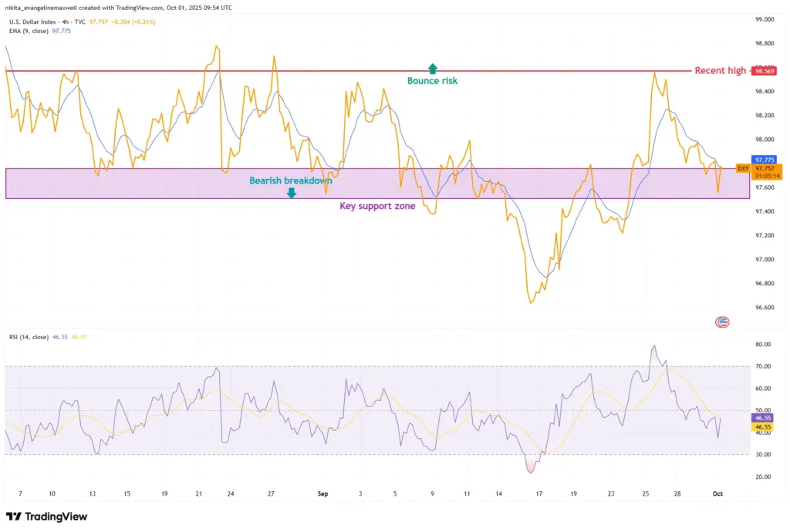Click the Bearish breakdown down arrow
Image resolution: width=790 pixels, height=532 pixels.
[291, 193]
